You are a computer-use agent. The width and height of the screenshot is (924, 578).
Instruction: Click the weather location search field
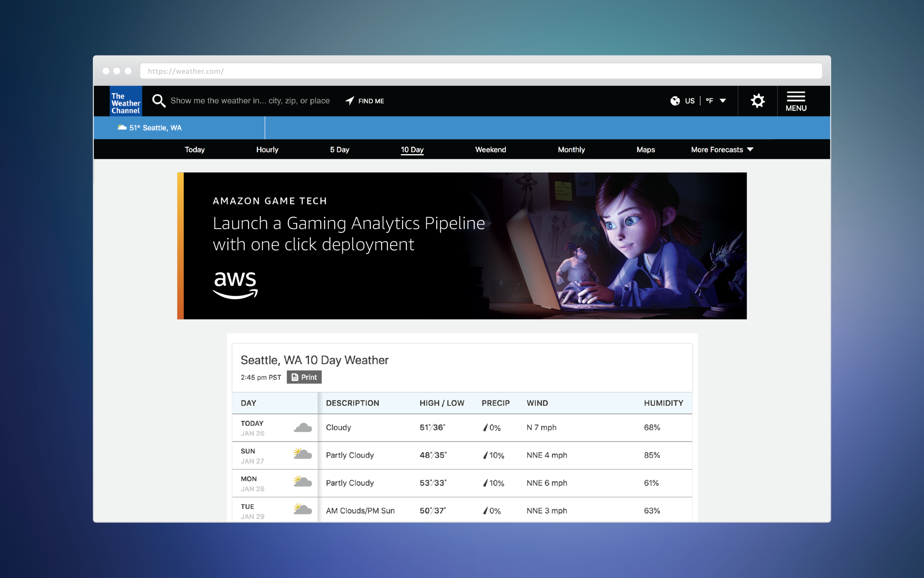[250, 101]
